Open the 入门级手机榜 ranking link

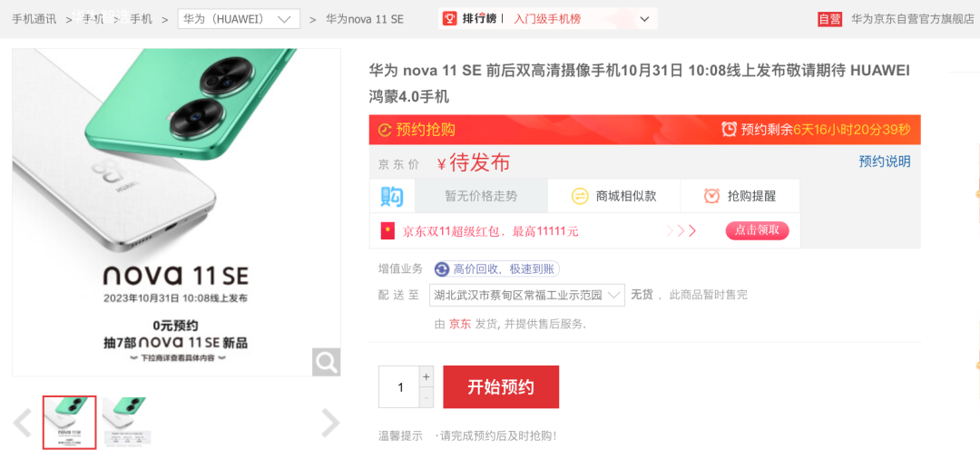point(547,19)
